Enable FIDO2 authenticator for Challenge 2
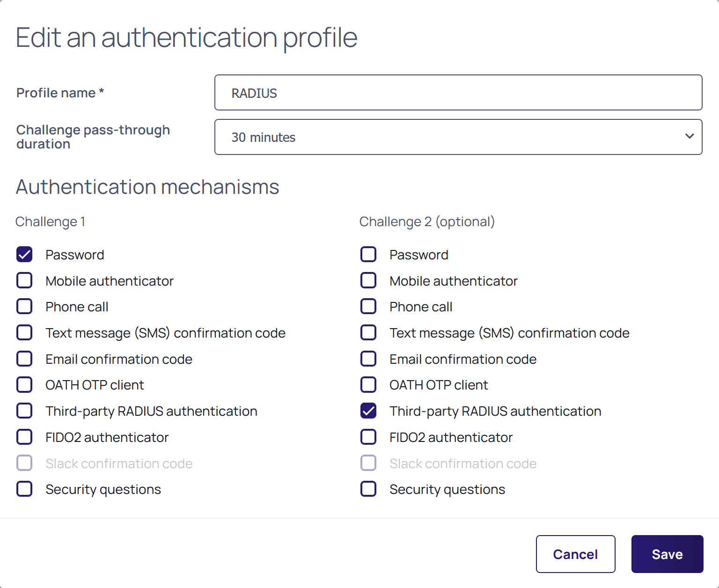The image size is (719, 588). [x=368, y=437]
